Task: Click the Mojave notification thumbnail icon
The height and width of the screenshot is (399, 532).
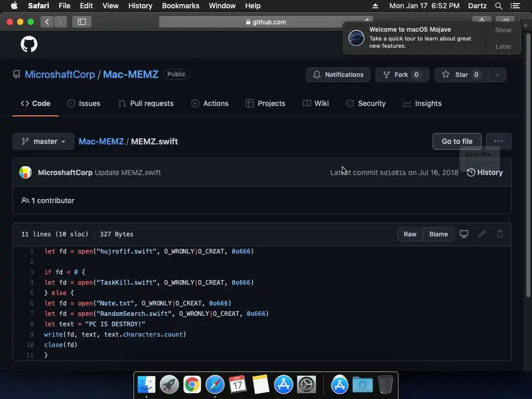Action: click(356, 37)
